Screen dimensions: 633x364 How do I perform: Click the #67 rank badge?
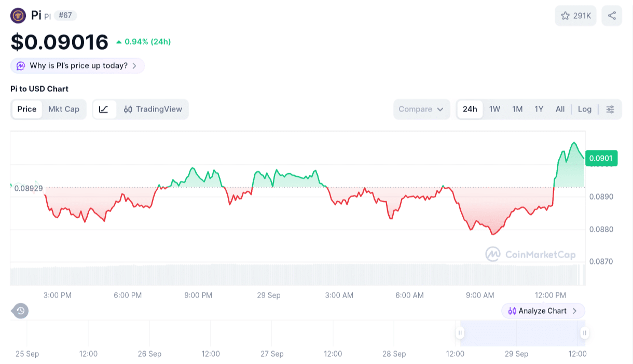(x=65, y=16)
